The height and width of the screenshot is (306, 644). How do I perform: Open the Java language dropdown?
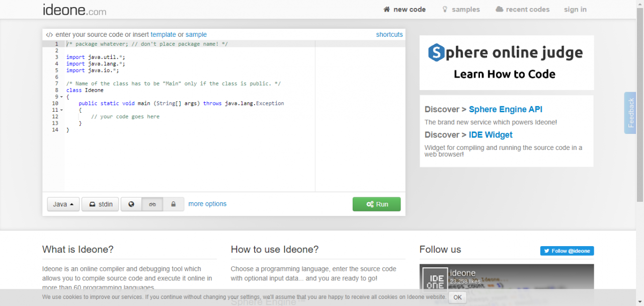[x=62, y=204]
